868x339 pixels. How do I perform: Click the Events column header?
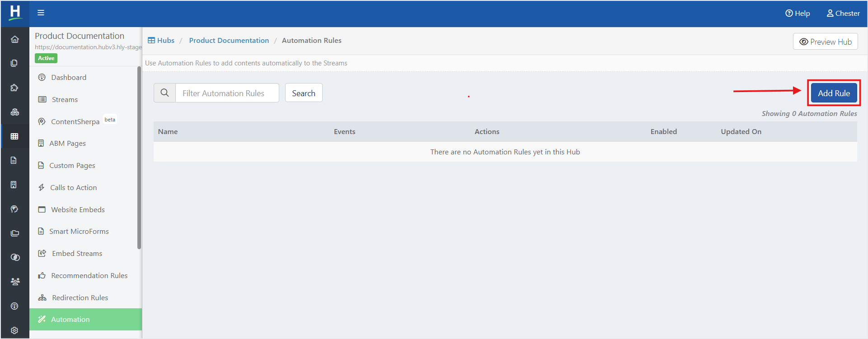(x=345, y=132)
